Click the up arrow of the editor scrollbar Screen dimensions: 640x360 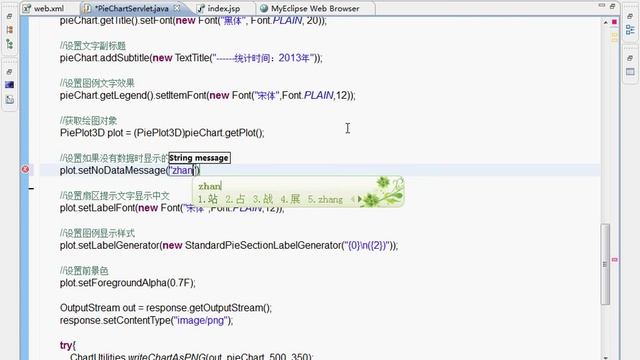pyautogui.click(x=605, y=22)
